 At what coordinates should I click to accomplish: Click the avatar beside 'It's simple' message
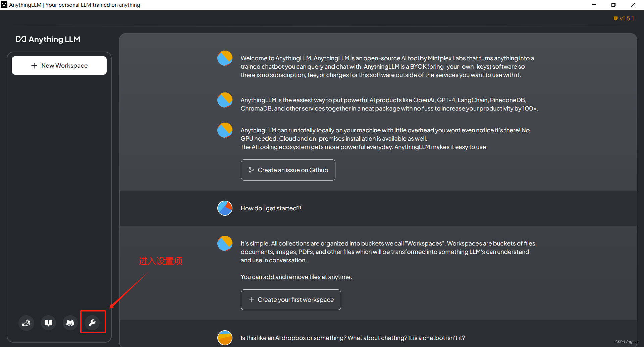click(225, 244)
